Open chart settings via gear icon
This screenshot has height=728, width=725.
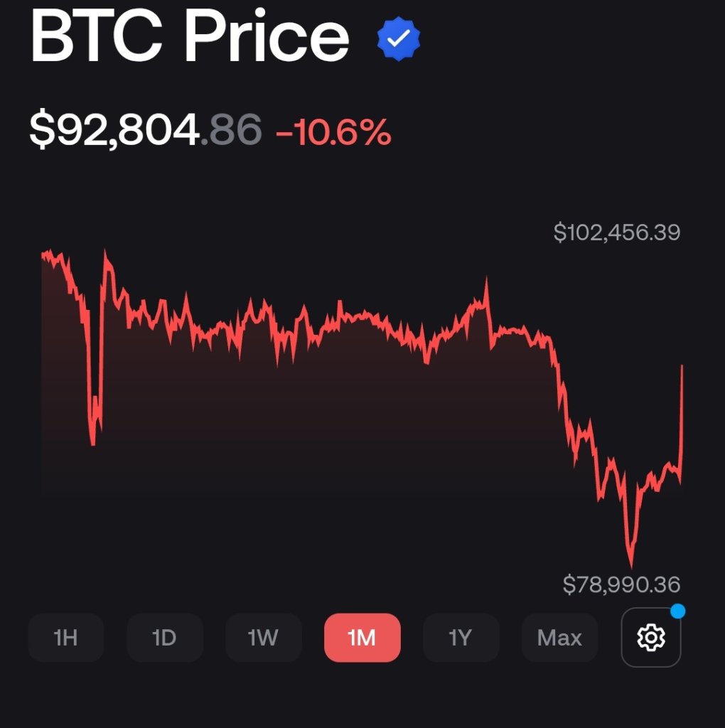[650, 637]
